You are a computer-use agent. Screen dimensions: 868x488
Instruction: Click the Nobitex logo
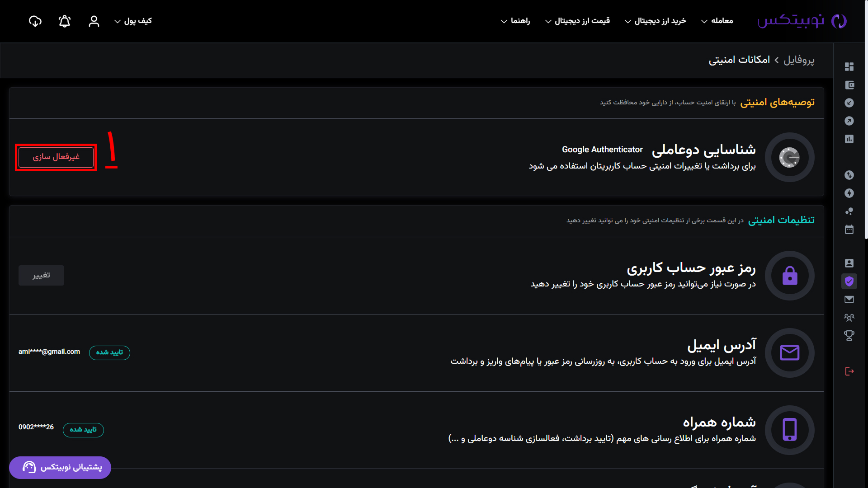[802, 21]
